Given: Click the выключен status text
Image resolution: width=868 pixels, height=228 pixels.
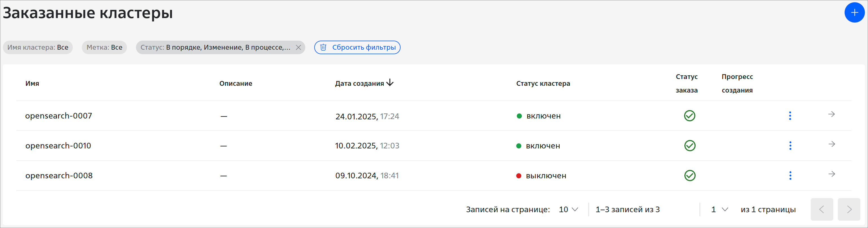Looking at the screenshot, I should (546, 176).
